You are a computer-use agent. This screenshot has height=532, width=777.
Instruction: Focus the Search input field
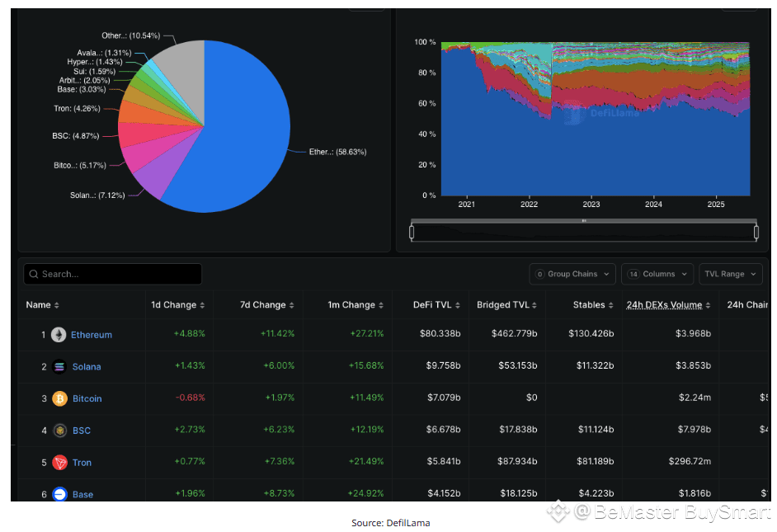pyautogui.click(x=112, y=274)
